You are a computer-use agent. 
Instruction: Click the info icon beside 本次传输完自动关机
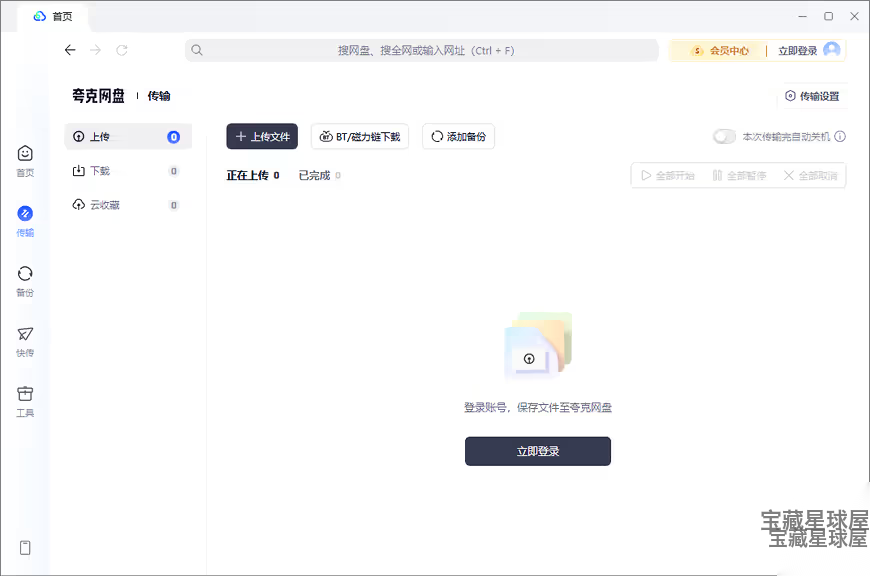pyautogui.click(x=840, y=136)
